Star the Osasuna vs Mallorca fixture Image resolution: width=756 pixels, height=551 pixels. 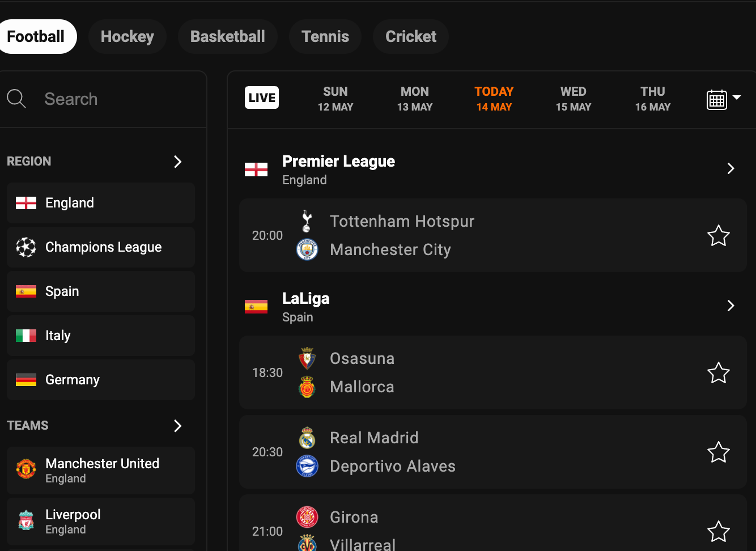pyautogui.click(x=719, y=372)
